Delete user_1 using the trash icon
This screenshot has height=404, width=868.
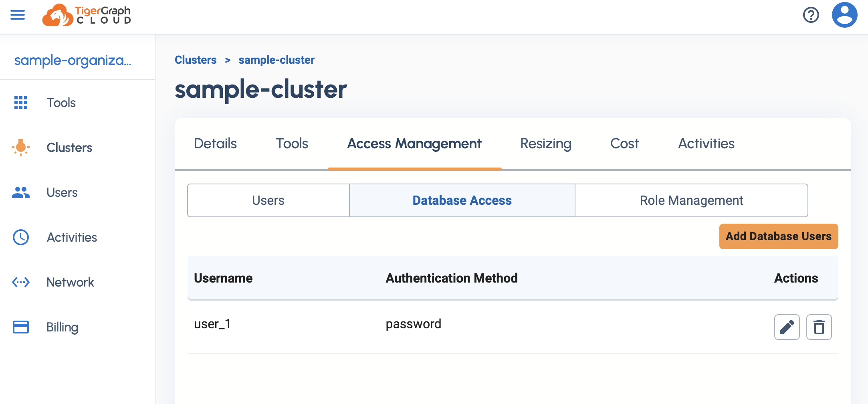819,327
